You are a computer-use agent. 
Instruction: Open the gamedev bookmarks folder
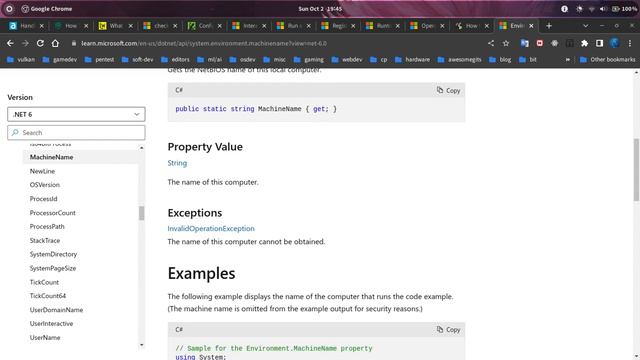[60, 60]
